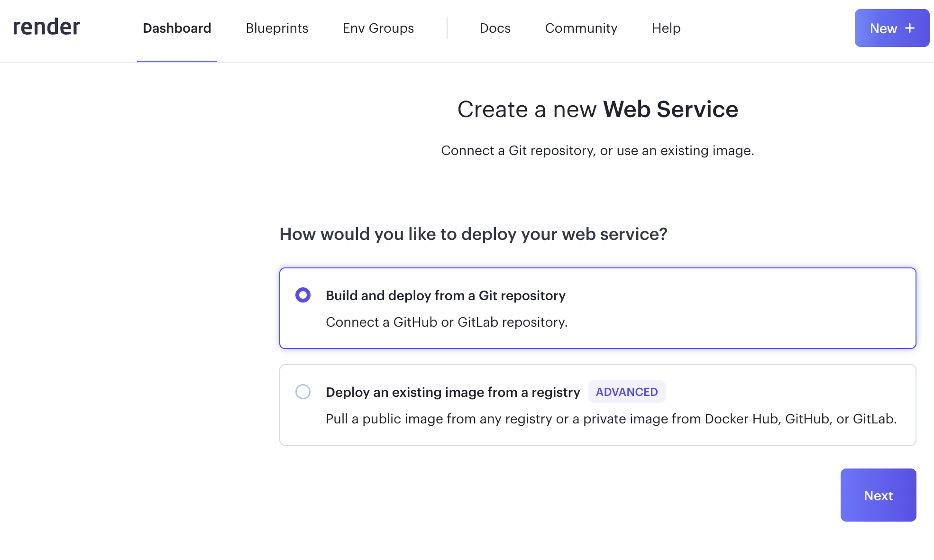Image resolution: width=934 pixels, height=560 pixels.
Task: Open Env Groups page
Action: coord(378,28)
